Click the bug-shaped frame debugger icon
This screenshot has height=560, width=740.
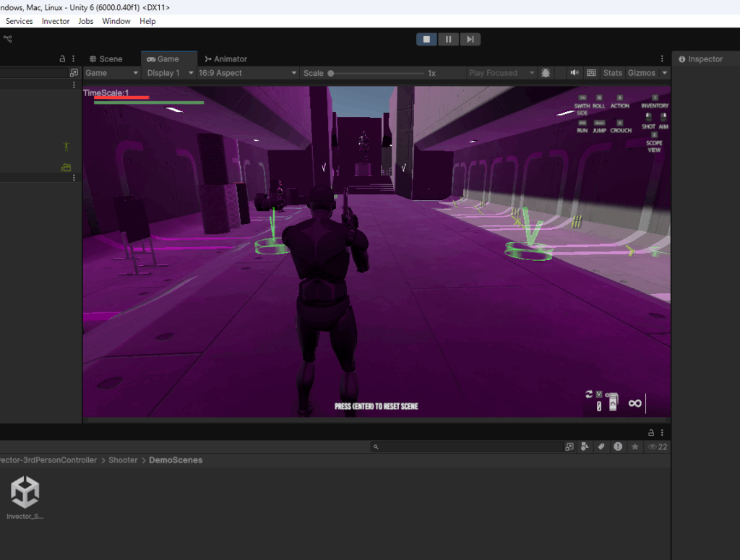[x=546, y=73]
